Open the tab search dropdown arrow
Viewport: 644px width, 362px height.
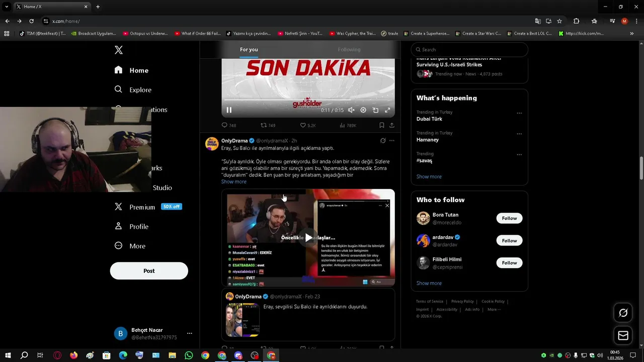(x=7, y=7)
